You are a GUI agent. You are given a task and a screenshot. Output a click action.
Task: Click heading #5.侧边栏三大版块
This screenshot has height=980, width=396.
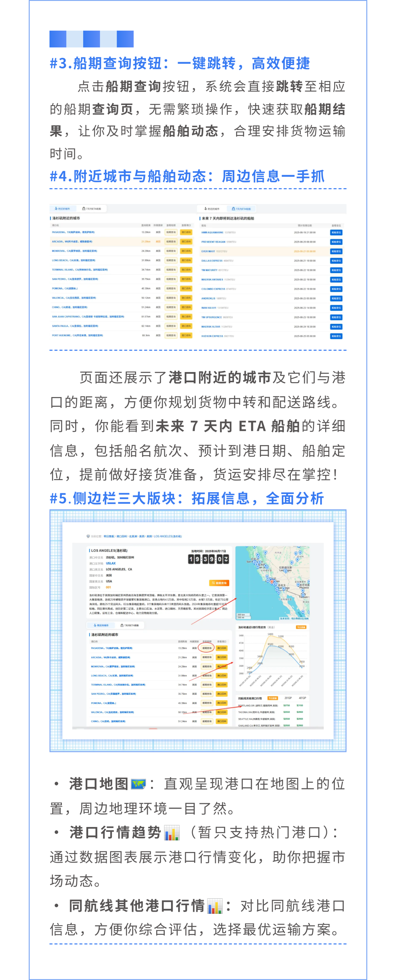click(x=187, y=498)
